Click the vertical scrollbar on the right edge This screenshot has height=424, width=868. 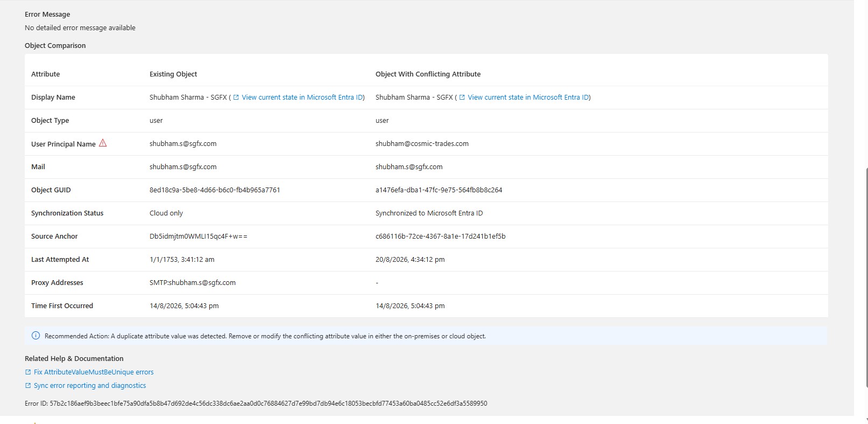866,276
